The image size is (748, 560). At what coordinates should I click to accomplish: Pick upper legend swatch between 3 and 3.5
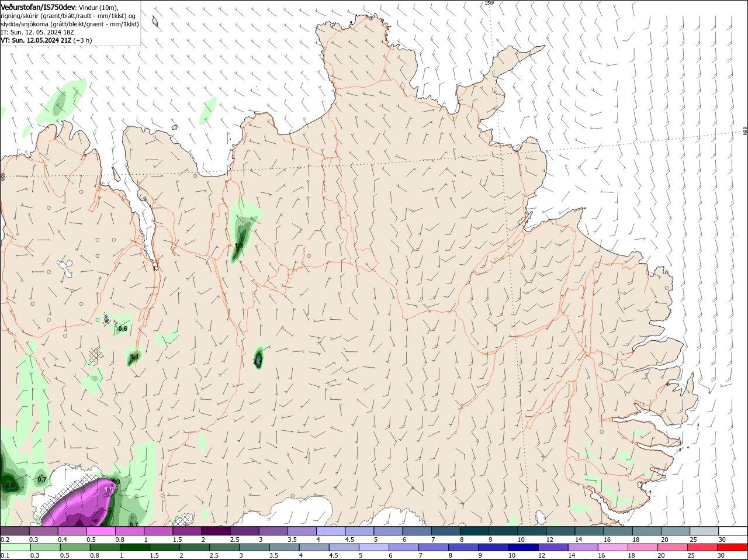(x=273, y=531)
